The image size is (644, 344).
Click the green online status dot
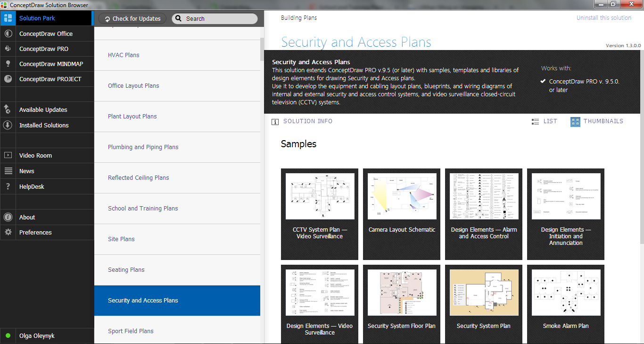click(8, 336)
